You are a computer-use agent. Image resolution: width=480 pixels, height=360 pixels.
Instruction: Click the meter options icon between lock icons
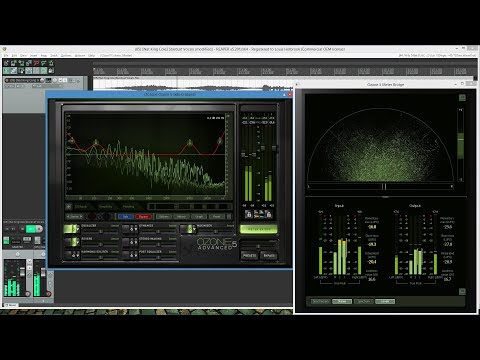259,214
